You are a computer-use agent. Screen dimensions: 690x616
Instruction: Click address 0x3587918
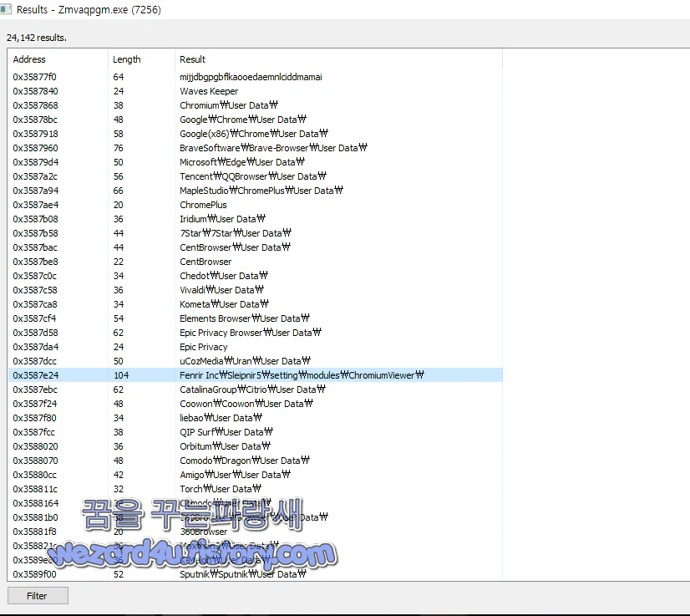35,134
